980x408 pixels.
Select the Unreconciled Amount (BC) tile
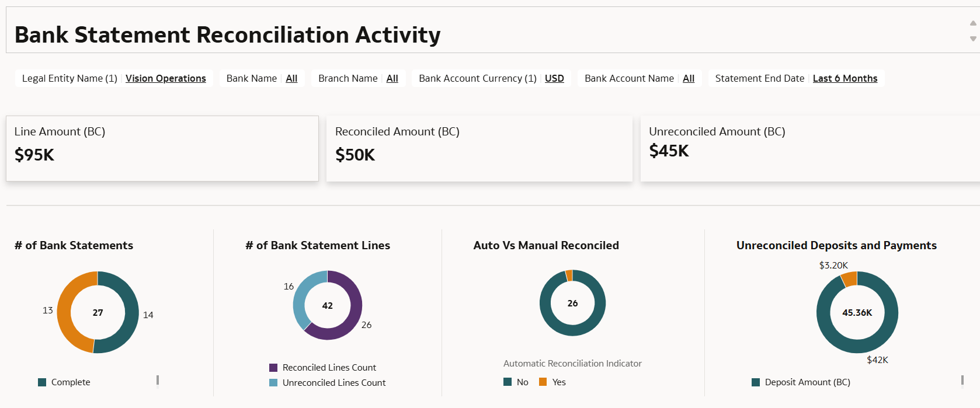(x=809, y=148)
